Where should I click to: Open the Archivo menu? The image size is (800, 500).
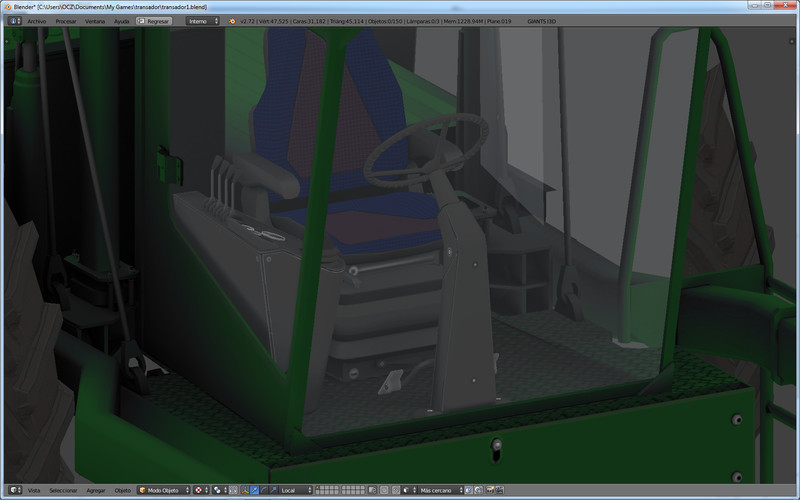pos(37,20)
